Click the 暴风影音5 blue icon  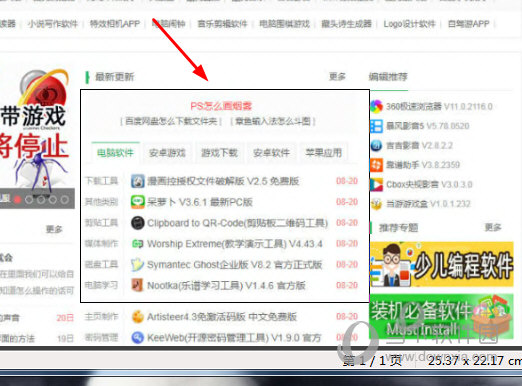(376, 126)
